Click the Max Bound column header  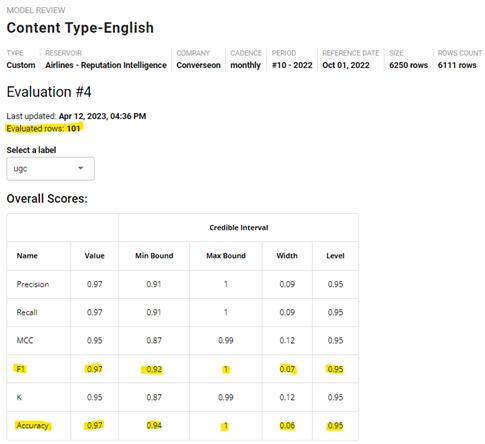[226, 256]
